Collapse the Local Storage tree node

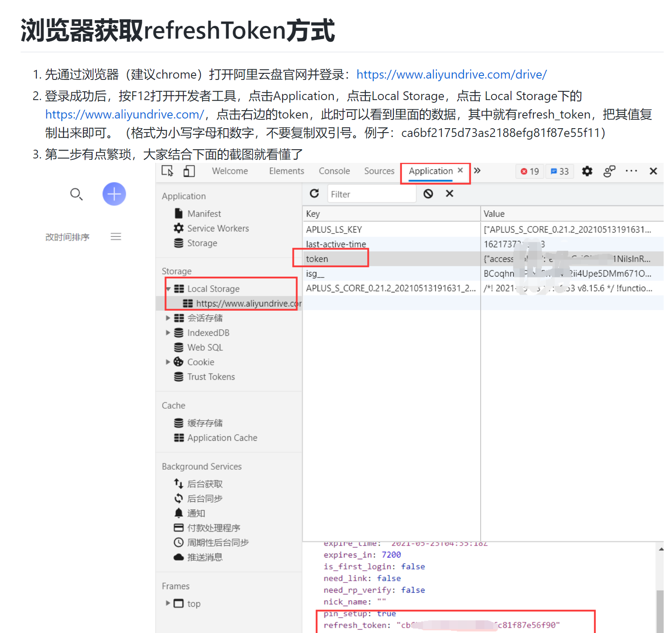click(168, 288)
